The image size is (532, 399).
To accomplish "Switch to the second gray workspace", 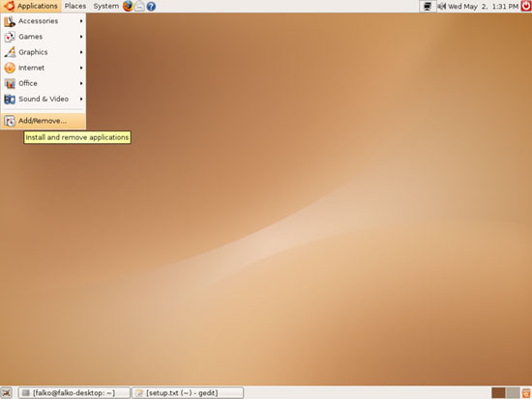I will pyautogui.click(x=513, y=393).
